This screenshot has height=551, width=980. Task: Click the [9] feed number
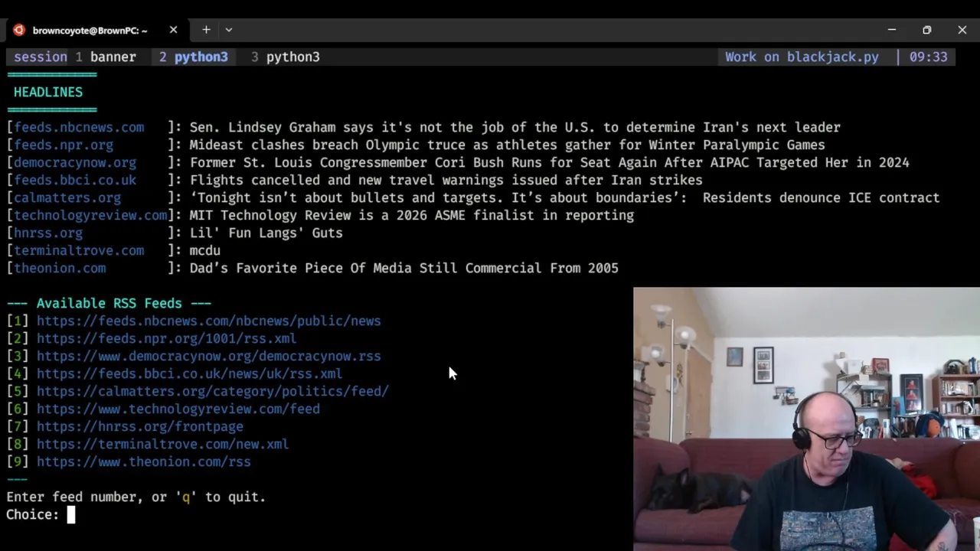(17, 461)
